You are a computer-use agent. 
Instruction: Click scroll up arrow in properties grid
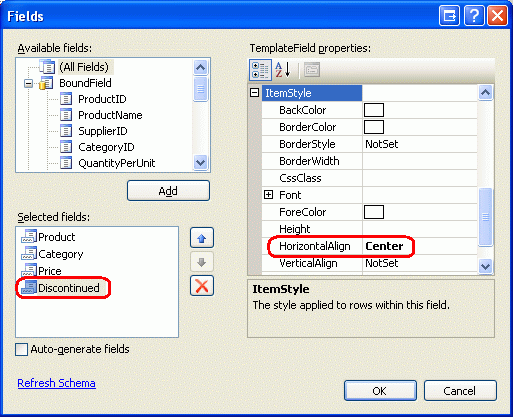(485, 92)
